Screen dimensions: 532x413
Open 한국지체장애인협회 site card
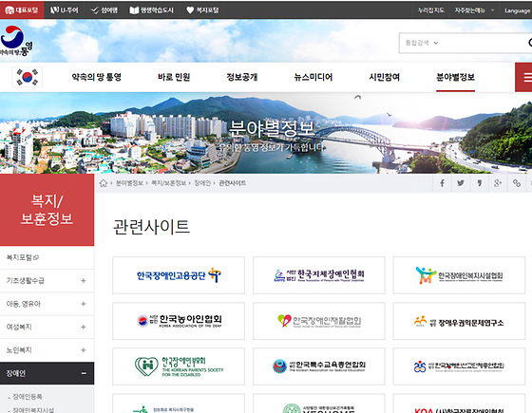319,275
